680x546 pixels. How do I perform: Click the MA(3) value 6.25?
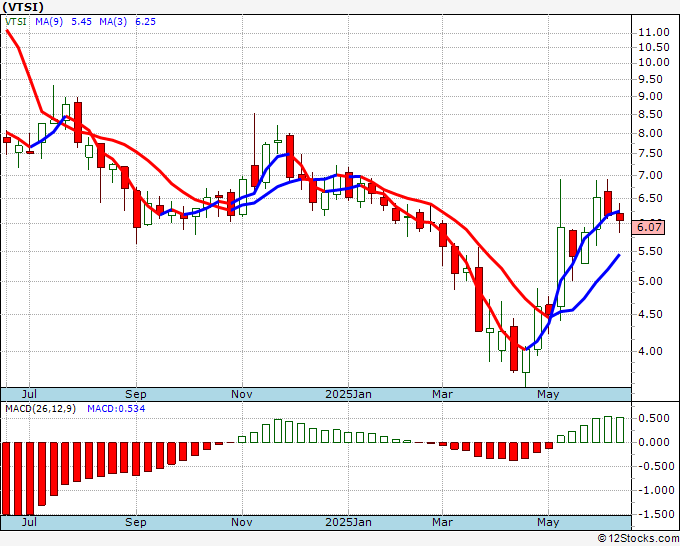coord(145,22)
